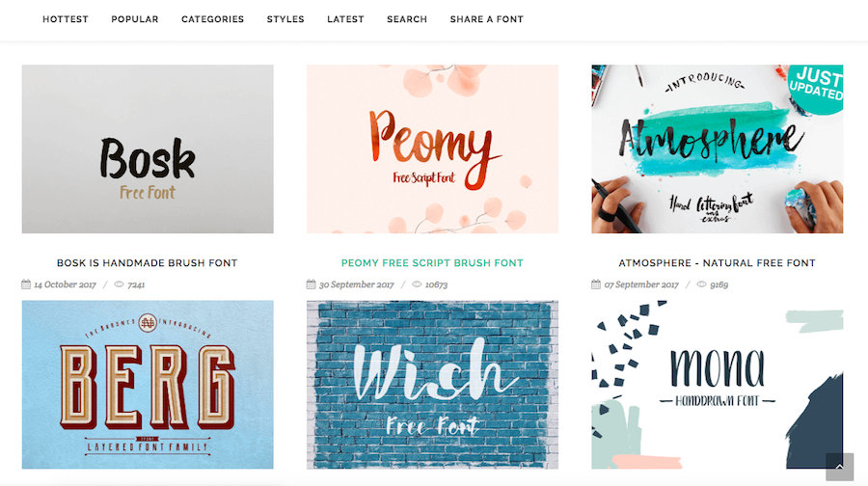868x486 pixels.
Task: Go to the Popular fonts page
Action: [134, 19]
